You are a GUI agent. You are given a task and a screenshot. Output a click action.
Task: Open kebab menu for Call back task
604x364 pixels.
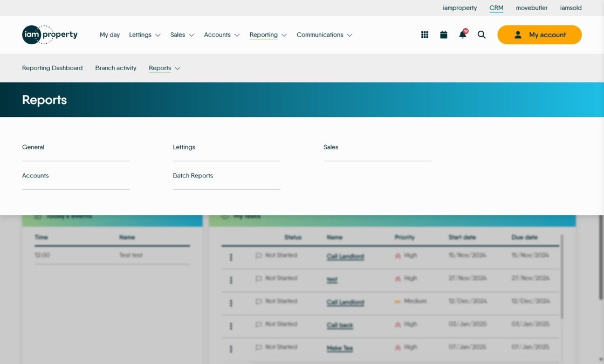coord(231,326)
